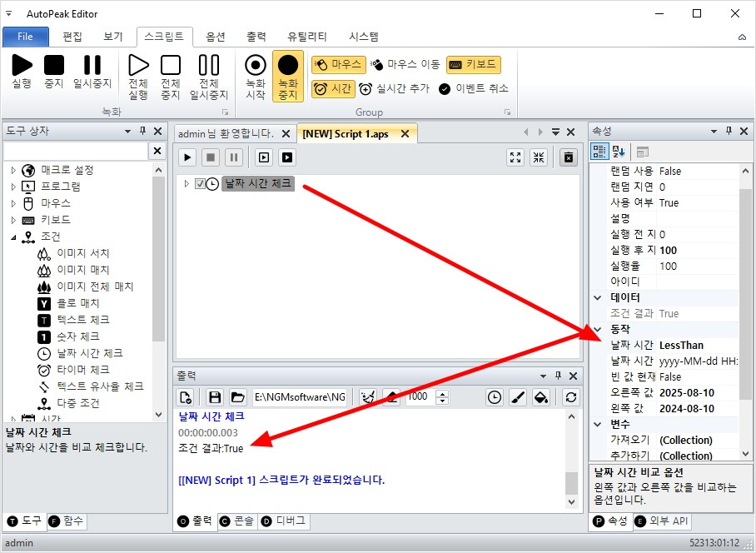Run all scripts with 전체 실행

138,77
